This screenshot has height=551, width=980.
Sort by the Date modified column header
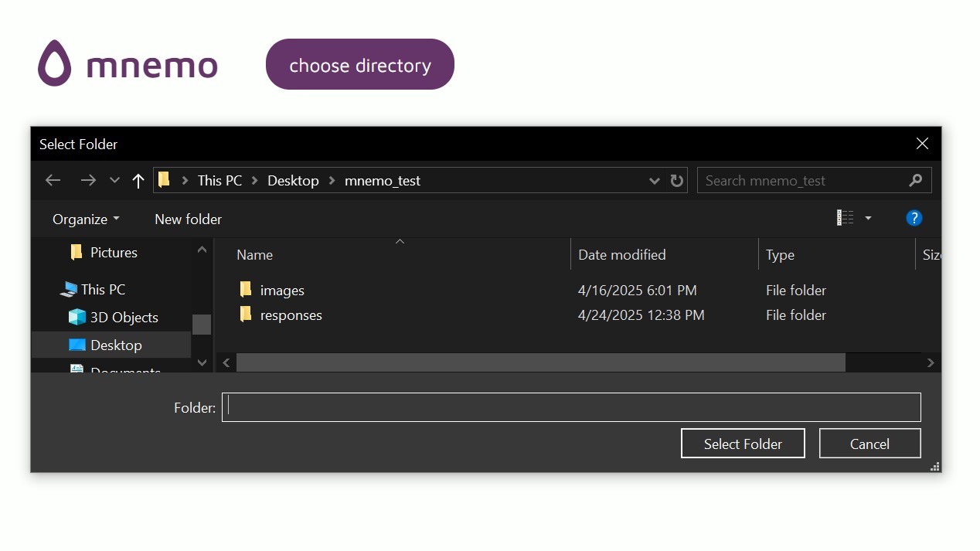point(621,255)
